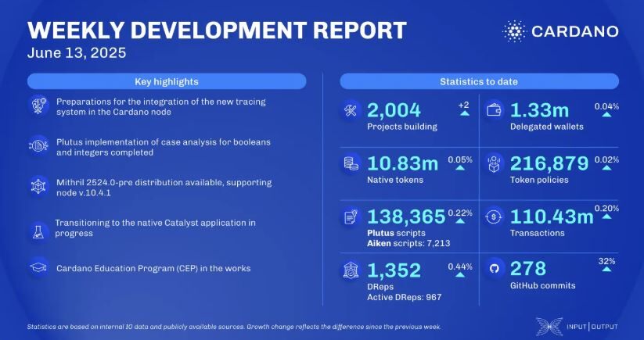The width and height of the screenshot is (644, 340).
Task: Click the 110.43m transactions value
Action: tap(552, 217)
